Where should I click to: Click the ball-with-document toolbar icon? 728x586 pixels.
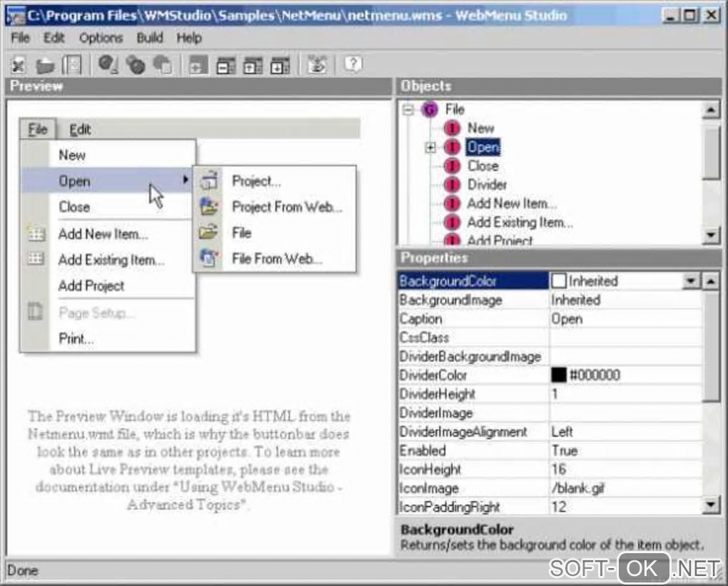(x=163, y=65)
